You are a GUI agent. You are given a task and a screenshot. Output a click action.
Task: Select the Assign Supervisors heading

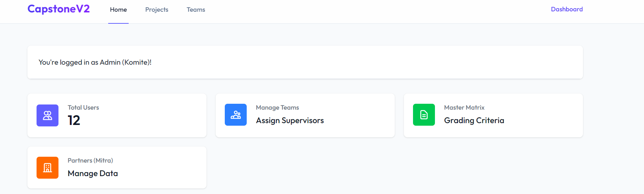coord(290,121)
